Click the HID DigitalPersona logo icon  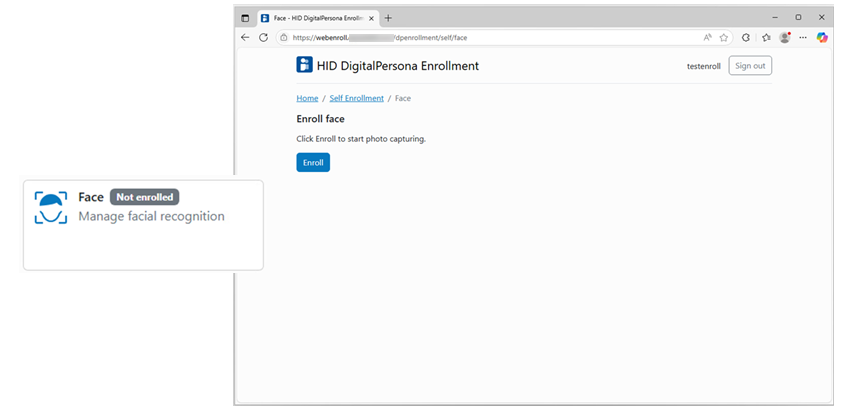(x=304, y=65)
